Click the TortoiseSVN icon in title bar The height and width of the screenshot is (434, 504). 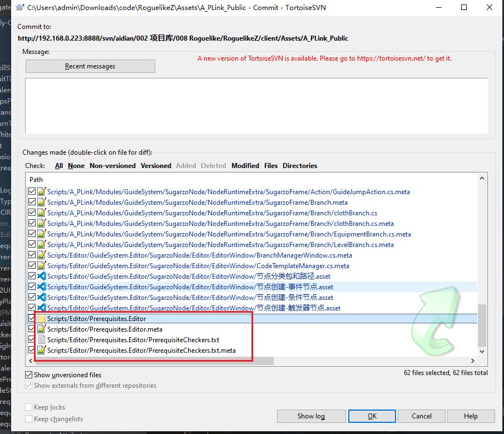click(20, 8)
